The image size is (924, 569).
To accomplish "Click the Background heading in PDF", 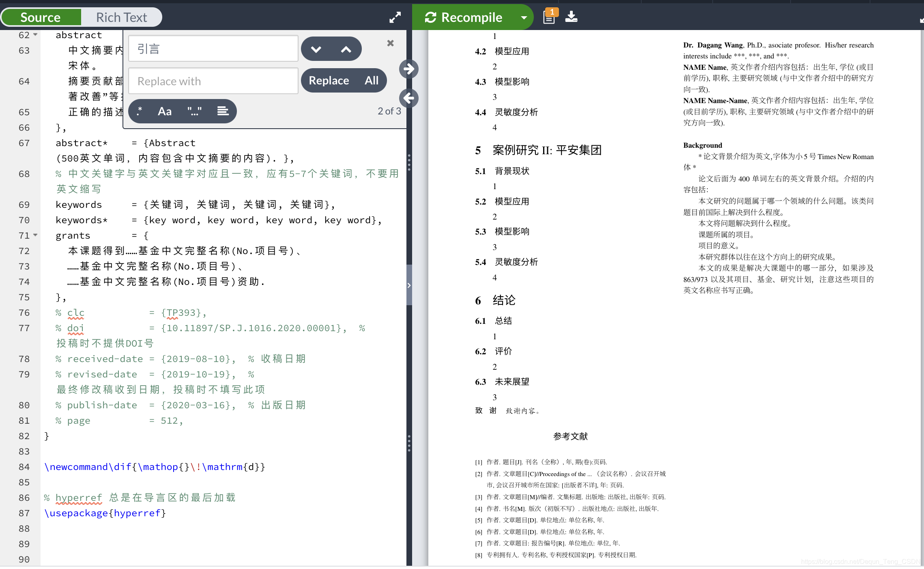I will click(703, 145).
